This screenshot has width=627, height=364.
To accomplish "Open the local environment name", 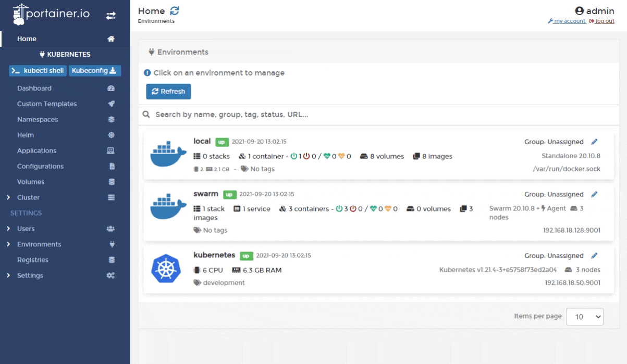I will (x=202, y=141).
